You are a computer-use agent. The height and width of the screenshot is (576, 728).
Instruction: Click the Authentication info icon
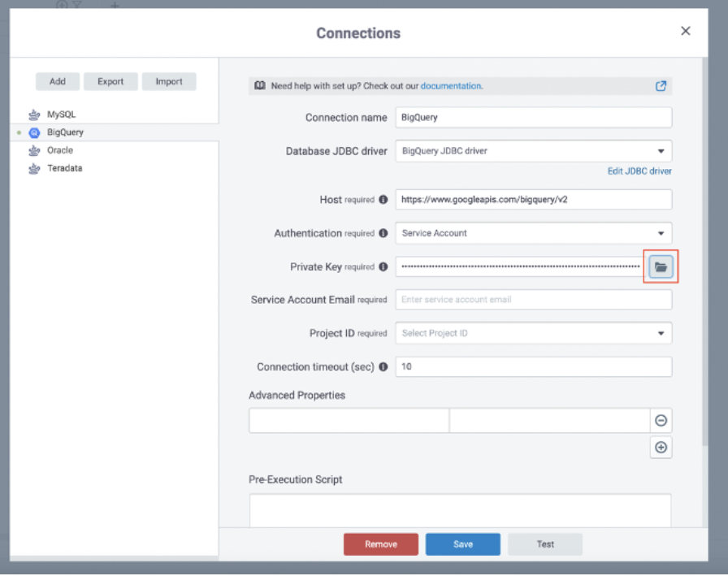pyautogui.click(x=383, y=233)
